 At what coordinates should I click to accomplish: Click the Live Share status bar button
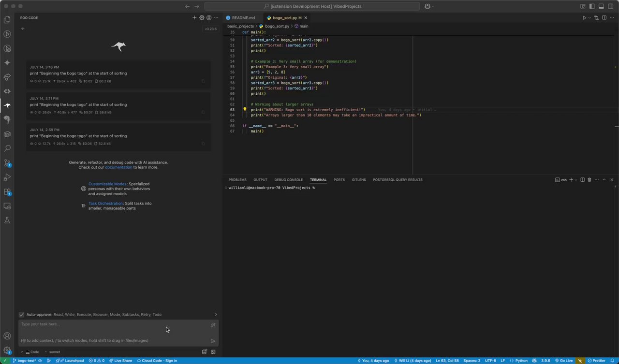click(x=120, y=361)
